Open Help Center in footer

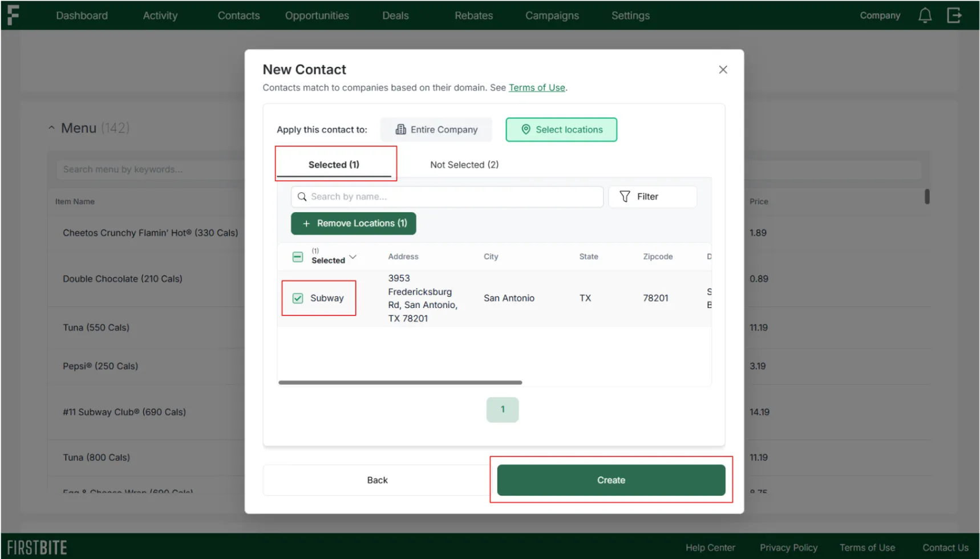(x=710, y=548)
